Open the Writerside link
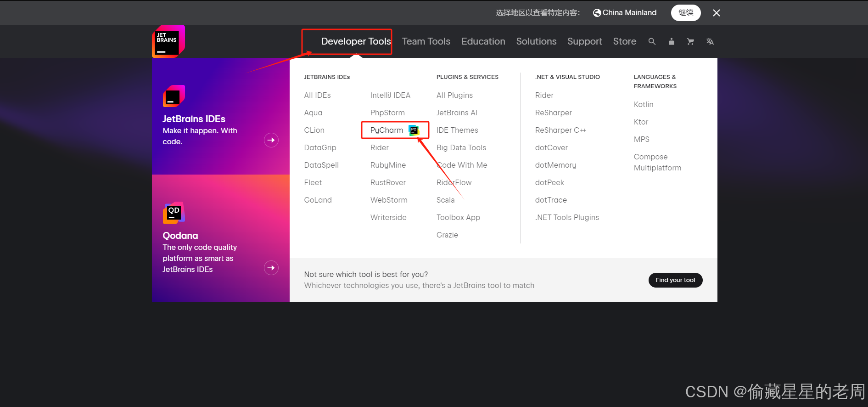The width and height of the screenshot is (868, 407). (x=388, y=217)
